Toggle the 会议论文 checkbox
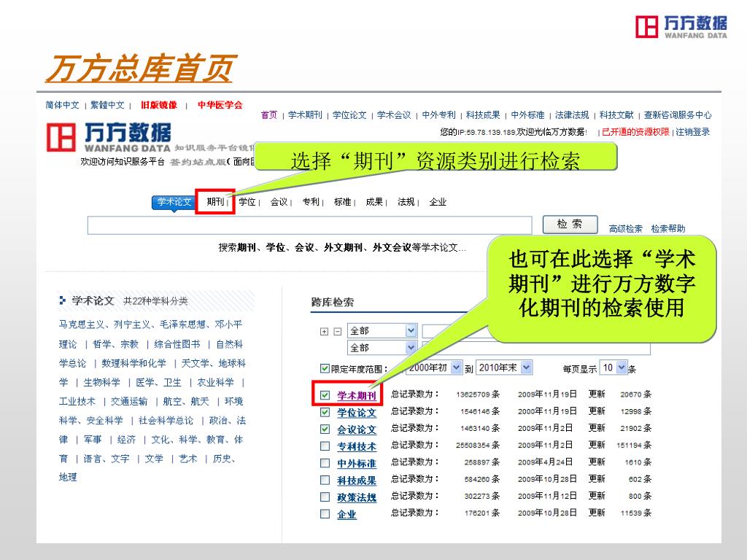Viewport: 747px width, 560px height. pos(325,429)
